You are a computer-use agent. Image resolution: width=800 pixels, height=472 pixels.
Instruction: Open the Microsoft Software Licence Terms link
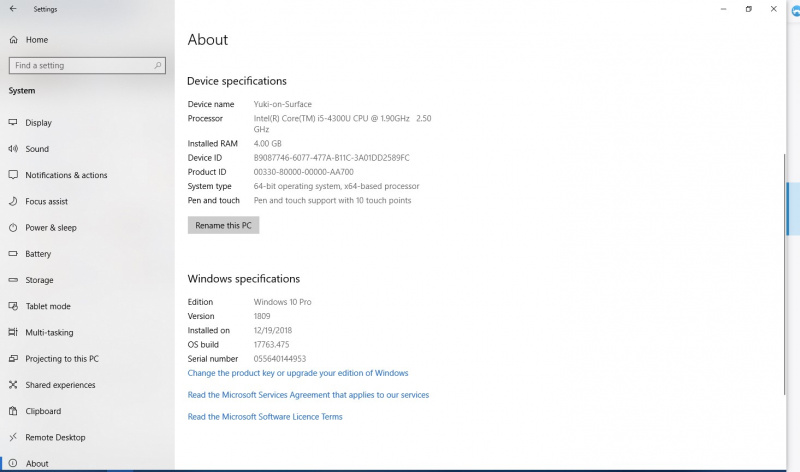pyautogui.click(x=265, y=417)
